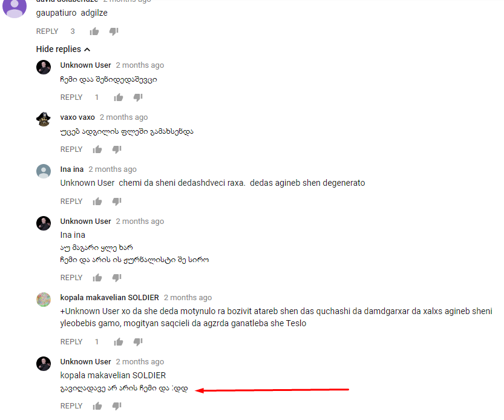
Task: Dislike Unknown User's first reply
Action: pyautogui.click(x=138, y=97)
